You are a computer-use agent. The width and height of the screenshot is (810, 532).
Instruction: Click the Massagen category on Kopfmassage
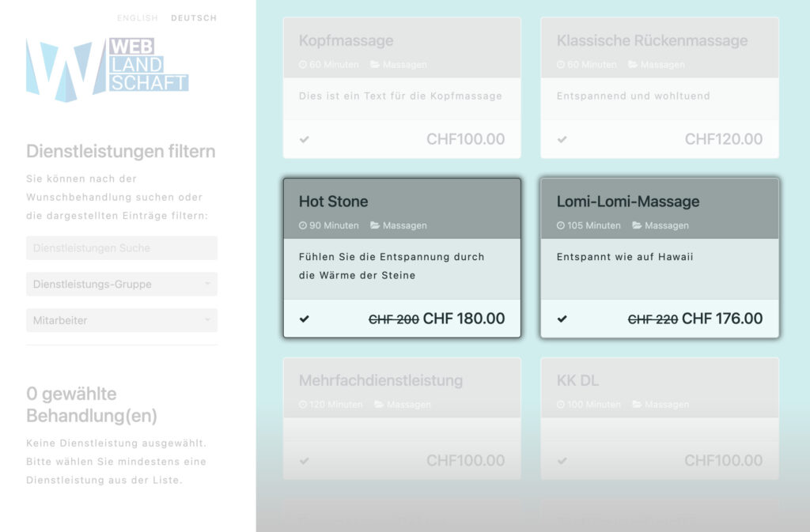(x=404, y=65)
